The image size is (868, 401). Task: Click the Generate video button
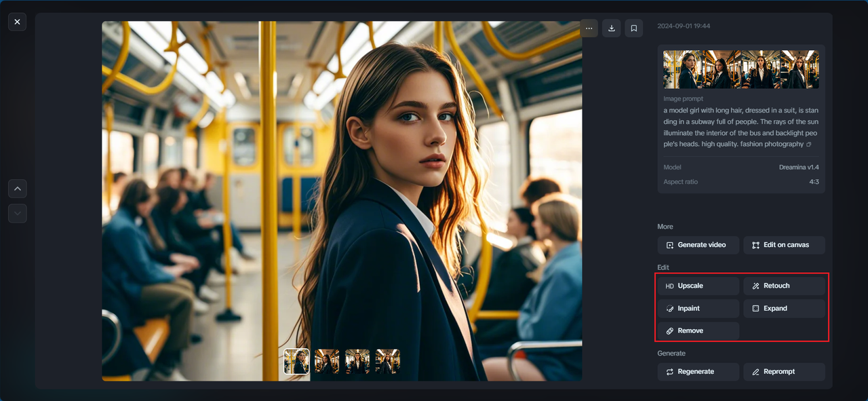(x=698, y=245)
